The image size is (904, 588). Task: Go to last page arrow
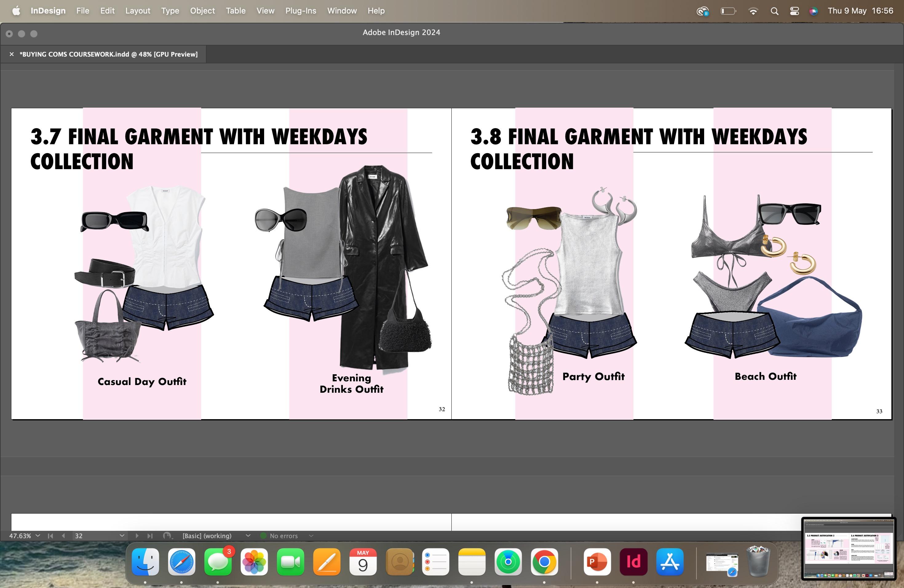click(150, 536)
